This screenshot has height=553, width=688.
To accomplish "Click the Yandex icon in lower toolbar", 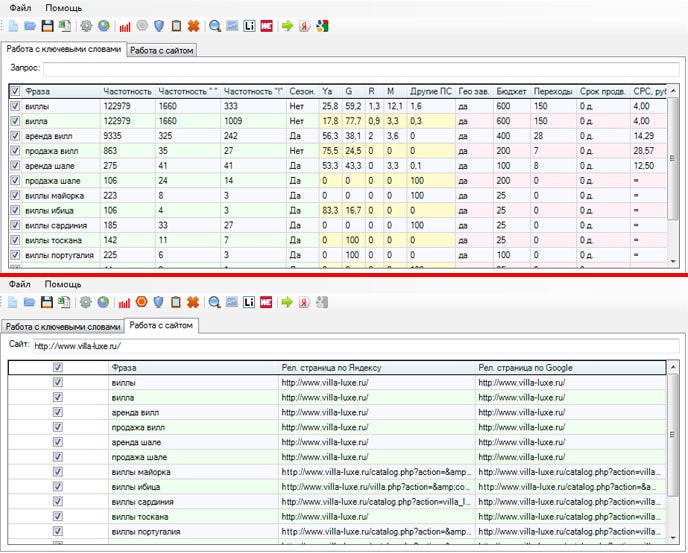I will click(303, 302).
